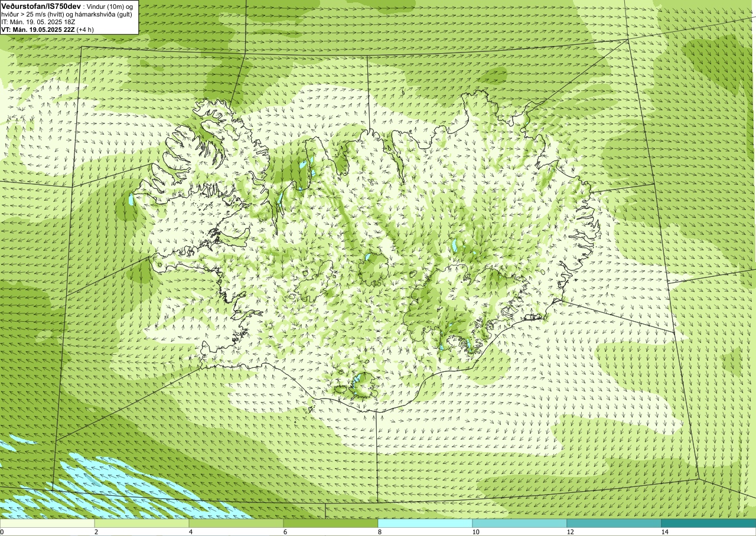Screen dimensions: 756x536
Task: Click the light cyan 8–10 m/s legend swatch
Action: coord(425,523)
